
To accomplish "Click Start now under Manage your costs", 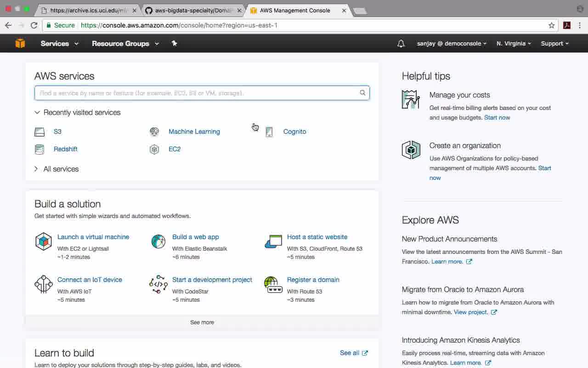I will (x=497, y=117).
